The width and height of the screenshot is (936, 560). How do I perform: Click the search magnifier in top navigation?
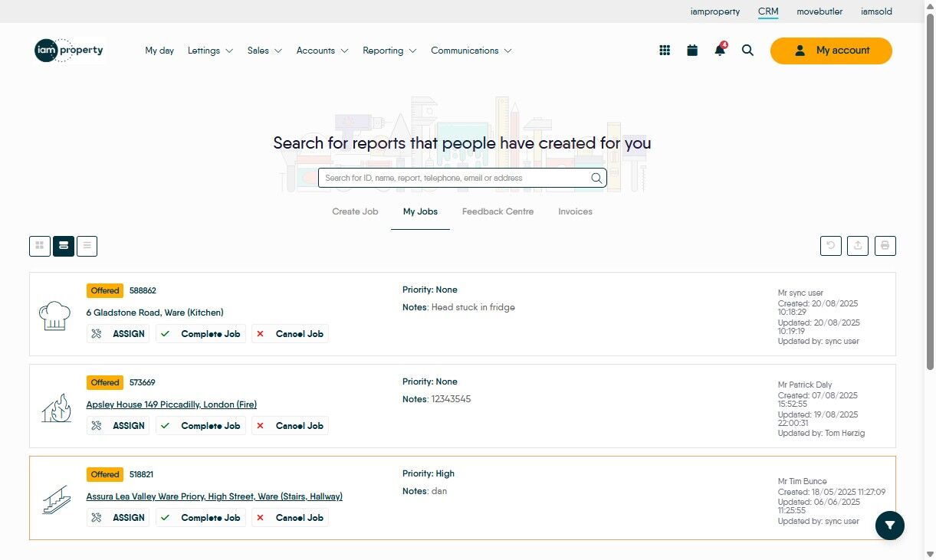[747, 51]
